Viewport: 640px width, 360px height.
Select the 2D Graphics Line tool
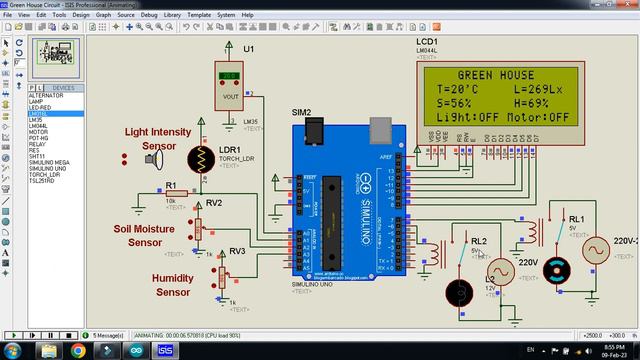pyautogui.click(x=6, y=201)
